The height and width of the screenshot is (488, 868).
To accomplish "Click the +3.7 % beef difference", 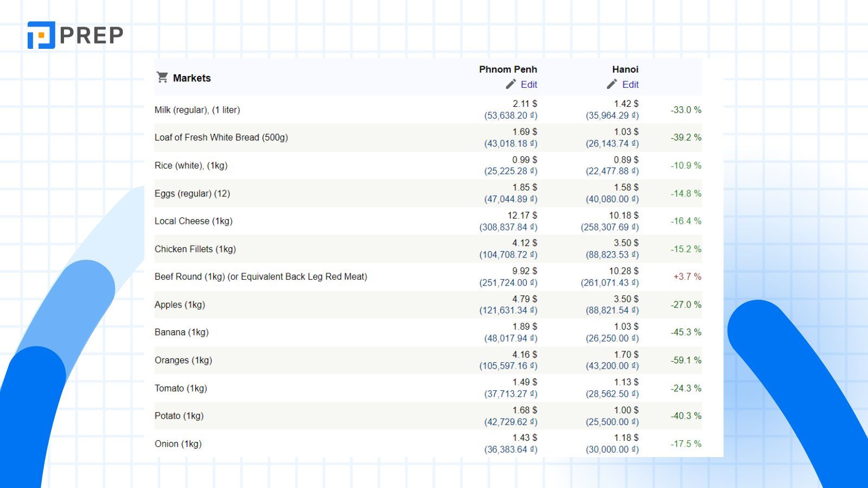I will [687, 277].
